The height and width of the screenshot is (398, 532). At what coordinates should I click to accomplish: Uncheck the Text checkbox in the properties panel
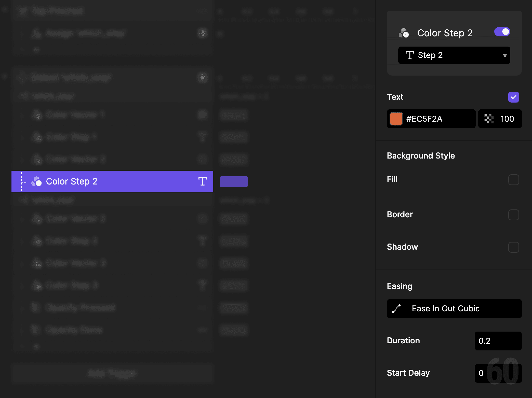[514, 97]
